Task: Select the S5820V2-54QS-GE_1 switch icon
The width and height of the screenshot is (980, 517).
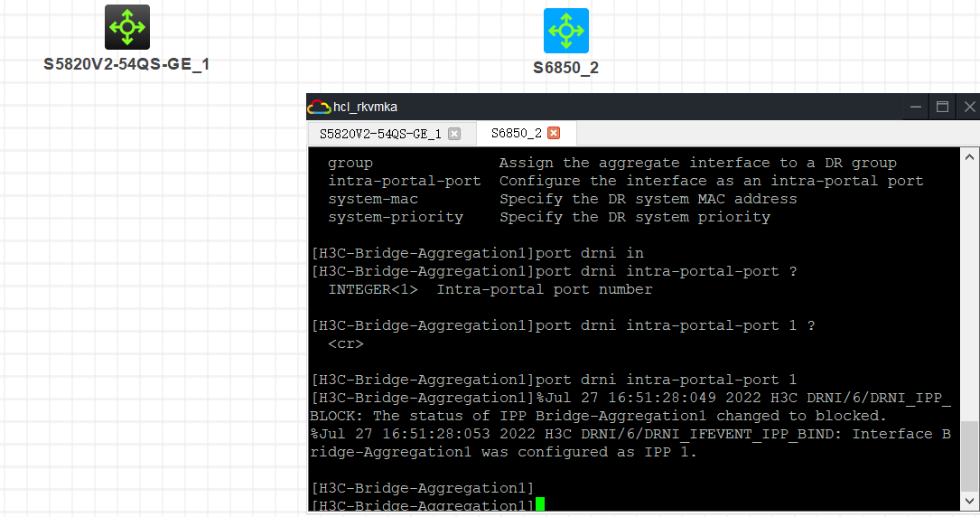Action: (x=126, y=27)
